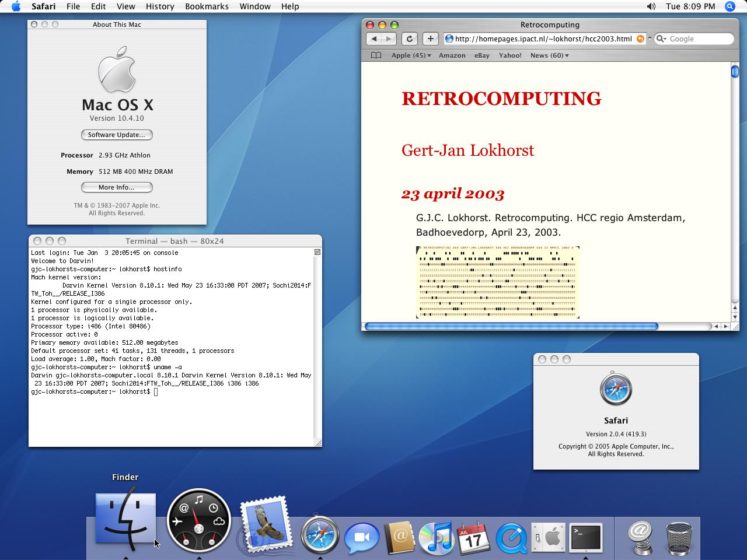
Task: Click the Safari URL address field
Action: click(544, 39)
